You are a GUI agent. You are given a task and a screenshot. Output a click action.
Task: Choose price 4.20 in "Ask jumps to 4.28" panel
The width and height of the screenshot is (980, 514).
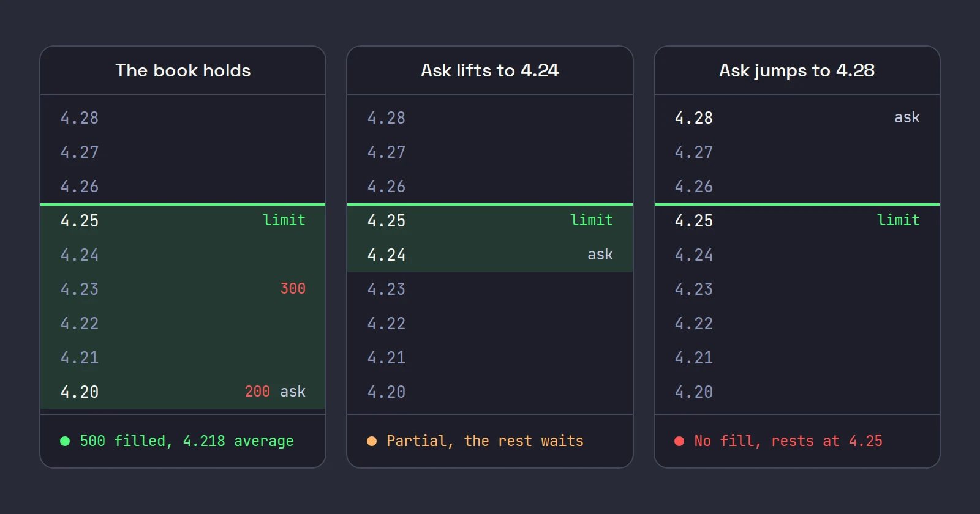(694, 392)
